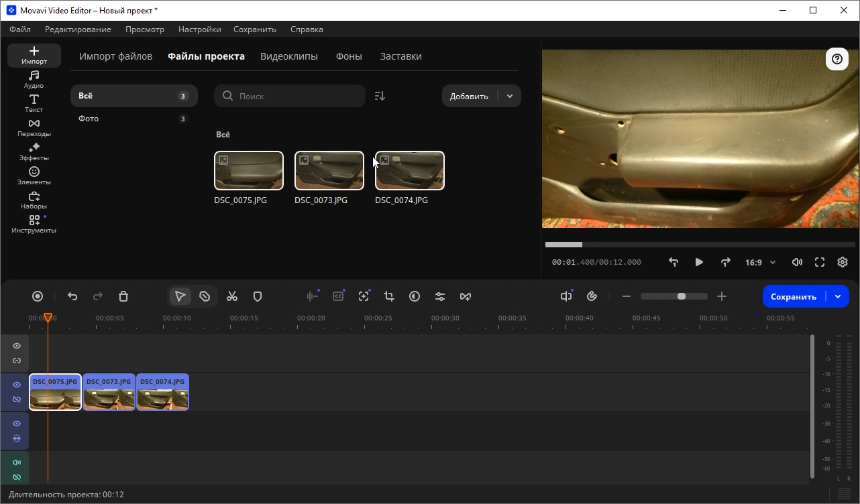This screenshot has height=504, width=860.
Task: Select the scissors split tool
Action: click(232, 296)
